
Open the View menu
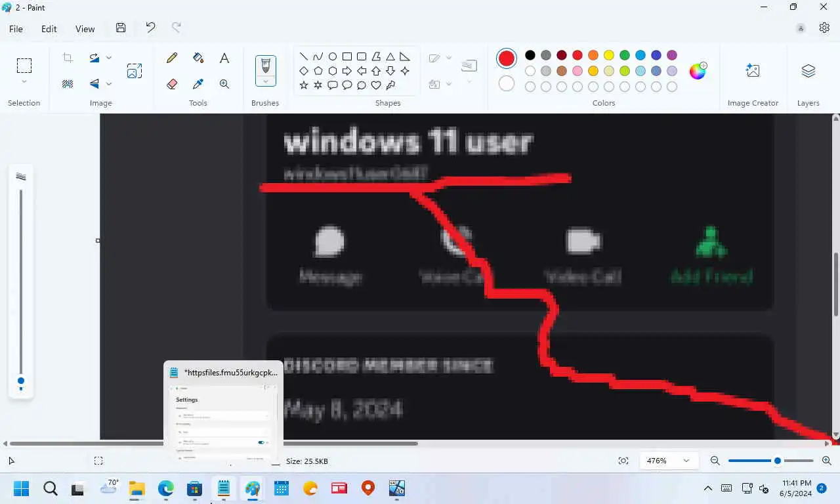point(85,29)
